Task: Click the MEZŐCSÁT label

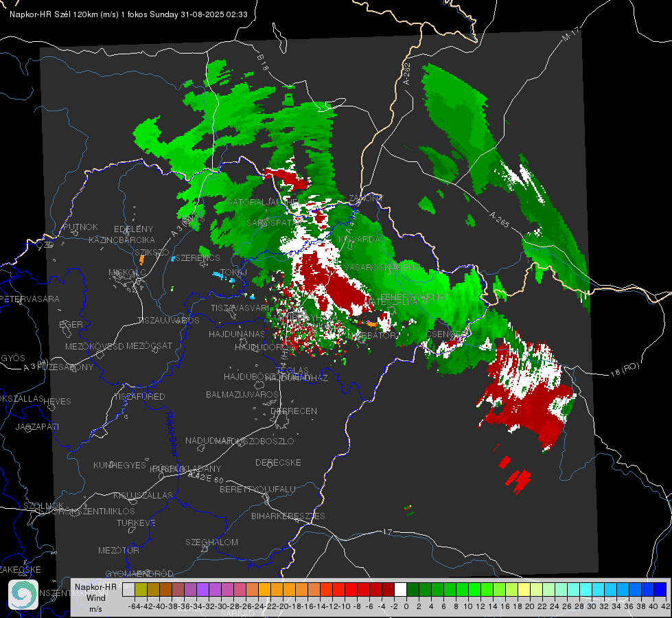Action: [x=149, y=345]
